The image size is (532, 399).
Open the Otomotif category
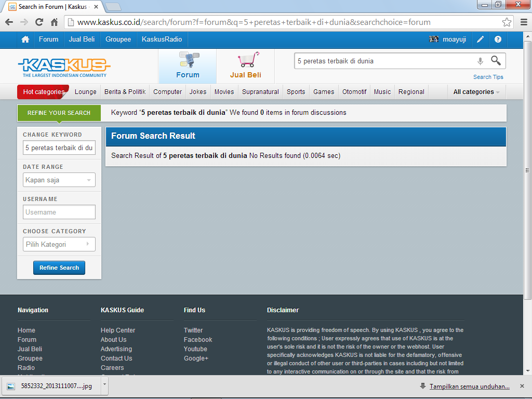coord(354,92)
